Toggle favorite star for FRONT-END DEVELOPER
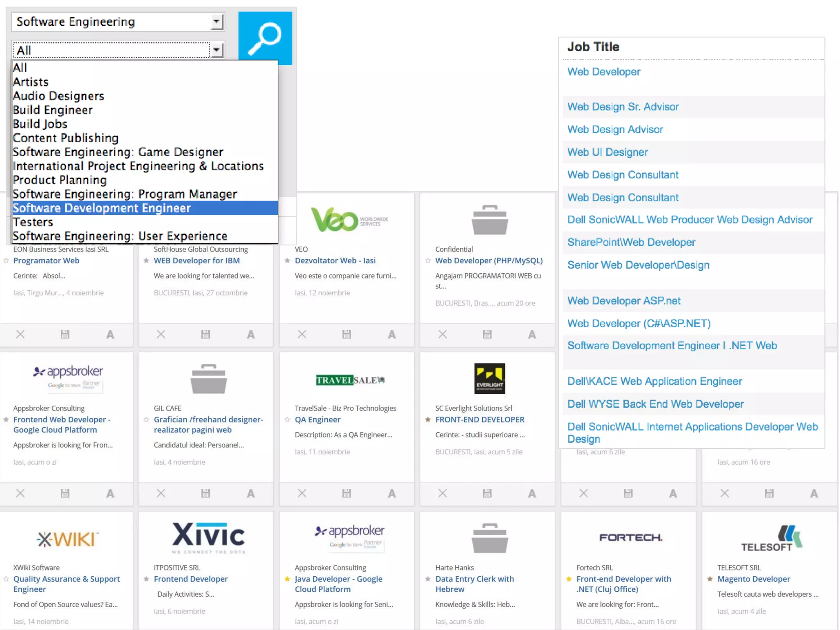Screen dimensions: 840x630 [x=428, y=419]
